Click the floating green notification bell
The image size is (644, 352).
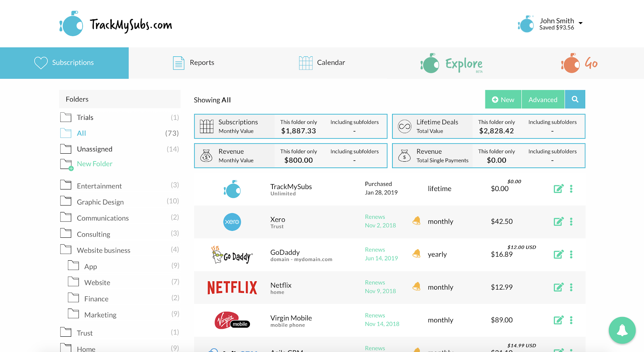coord(622,330)
